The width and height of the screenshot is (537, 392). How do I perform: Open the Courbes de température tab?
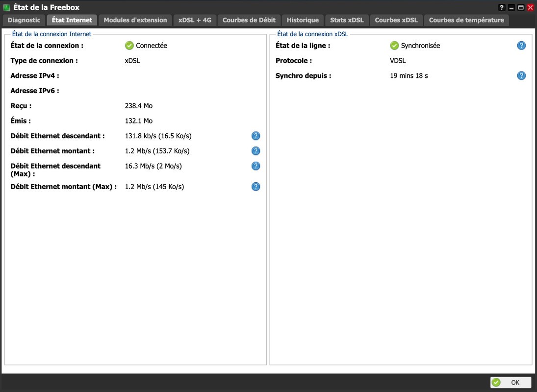coord(466,20)
